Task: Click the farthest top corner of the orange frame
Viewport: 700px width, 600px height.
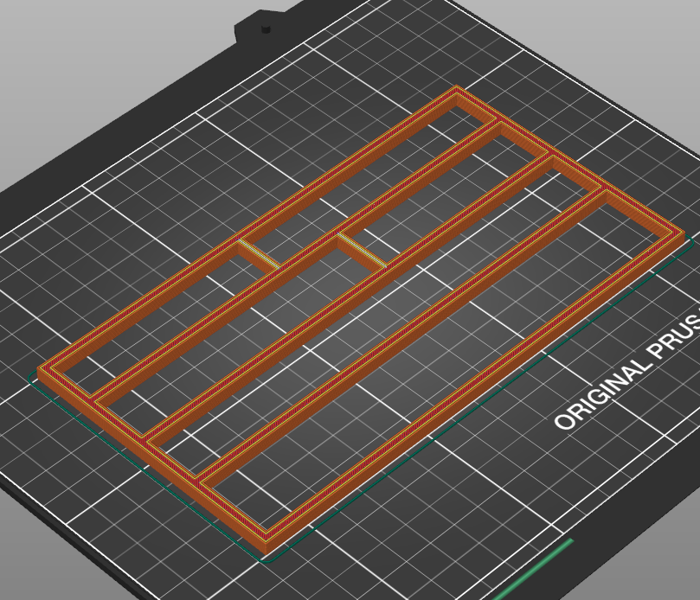Action: pyautogui.click(x=457, y=90)
